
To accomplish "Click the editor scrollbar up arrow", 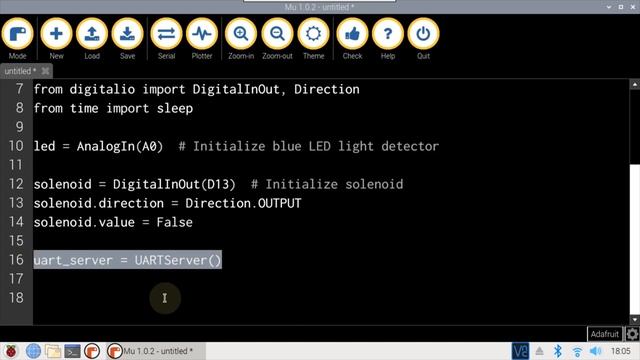I will (x=635, y=84).
